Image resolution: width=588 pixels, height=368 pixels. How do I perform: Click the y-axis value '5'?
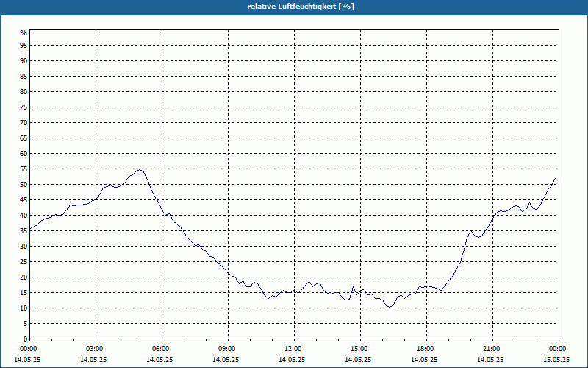click(x=26, y=323)
